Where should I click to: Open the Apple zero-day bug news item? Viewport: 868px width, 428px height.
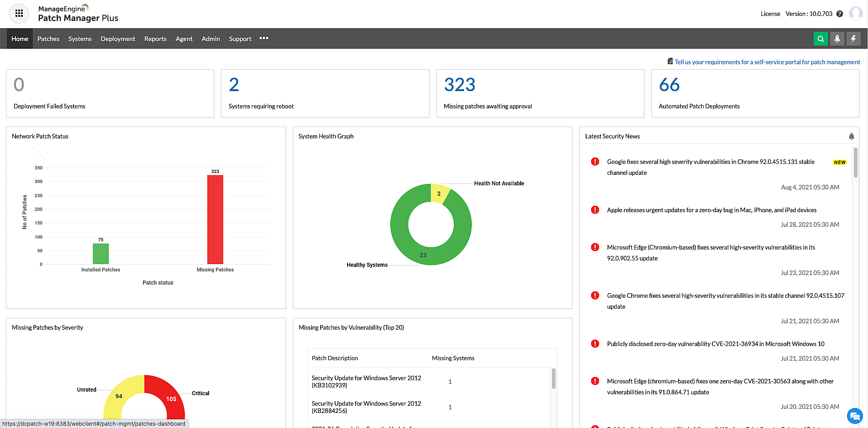[711, 210]
